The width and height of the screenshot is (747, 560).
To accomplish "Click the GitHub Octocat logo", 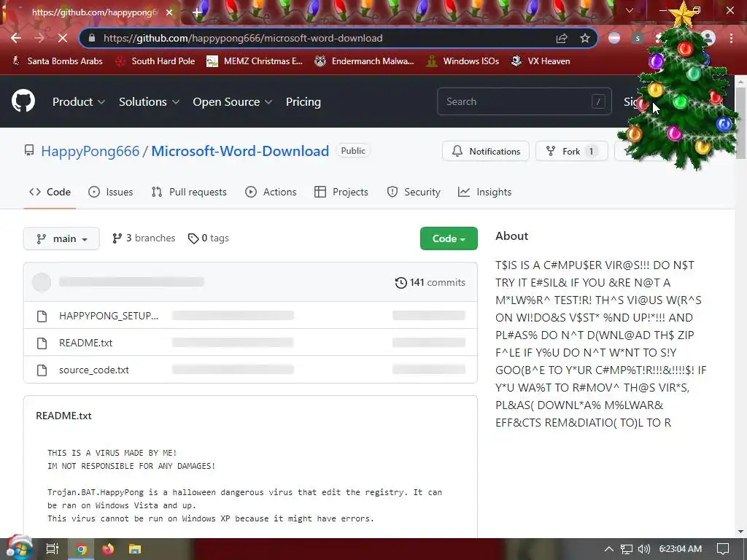I will 23,101.
